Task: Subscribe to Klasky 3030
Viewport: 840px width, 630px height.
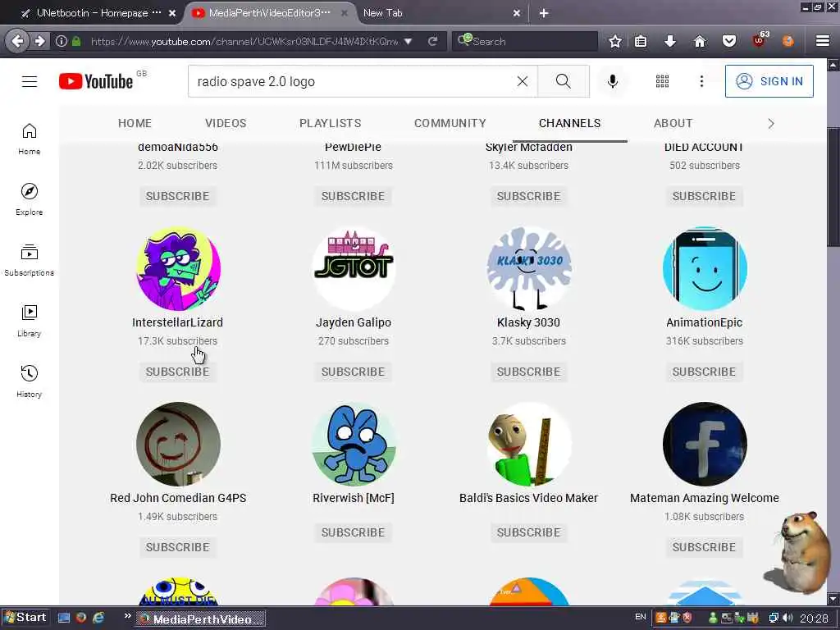Action: [x=528, y=372]
